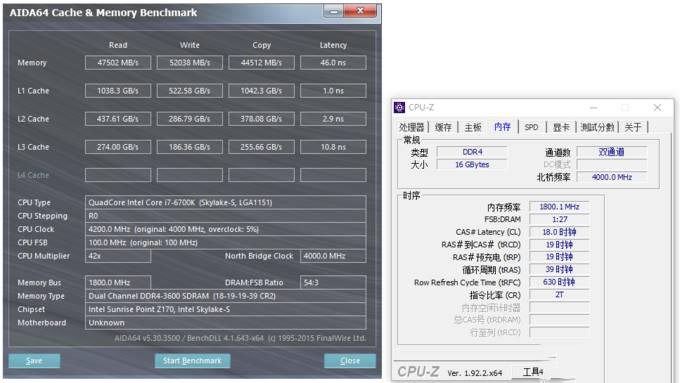Click L2 Cache Latency value 2.9 ns
The width and height of the screenshot is (680, 383).
click(x=333, y=119)
